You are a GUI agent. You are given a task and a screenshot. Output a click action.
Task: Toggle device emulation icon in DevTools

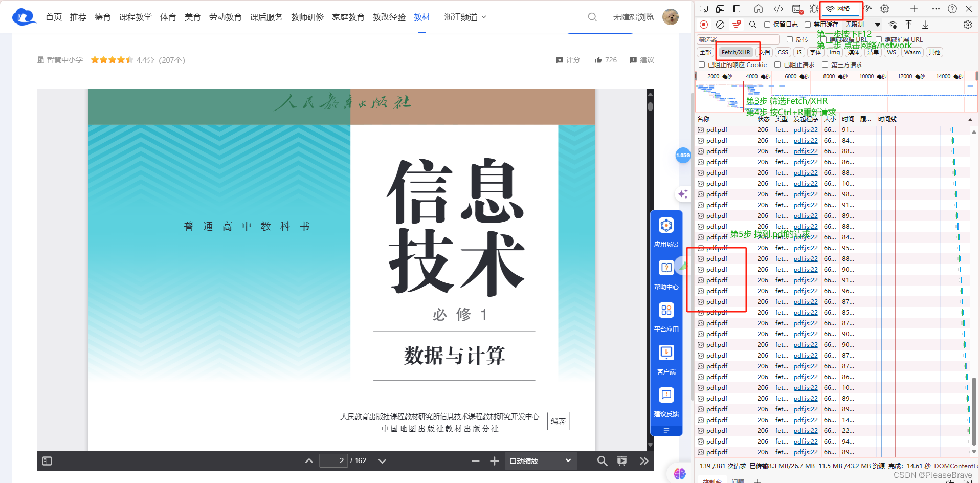click(720, 9)
